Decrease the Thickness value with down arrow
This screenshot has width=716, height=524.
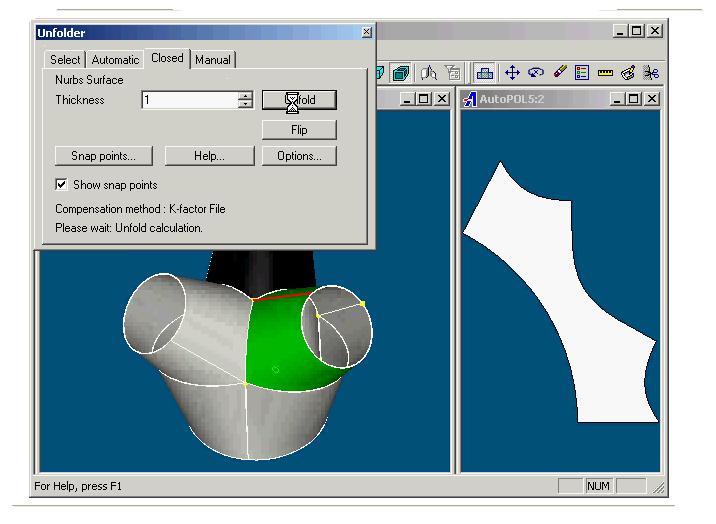pyautogui.click(x=245, y=104)
